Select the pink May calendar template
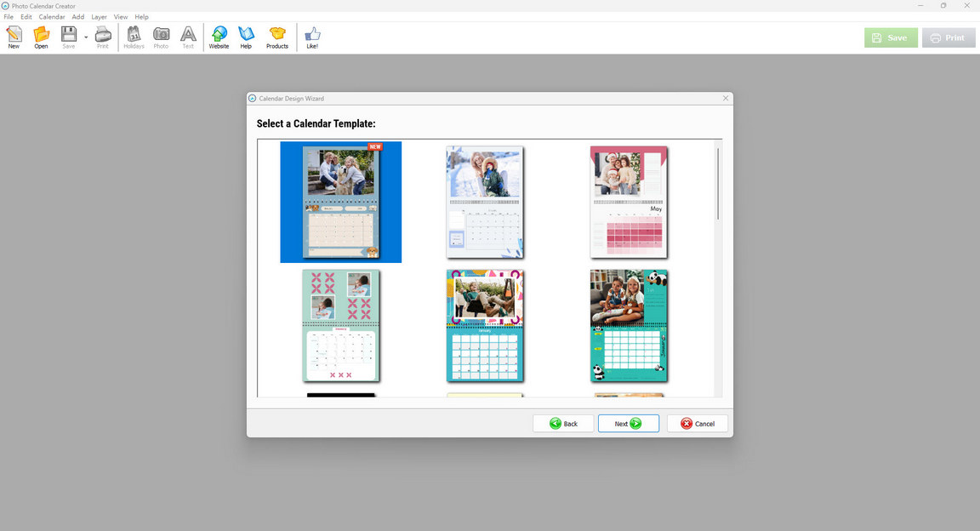 (x=629, y=202)
